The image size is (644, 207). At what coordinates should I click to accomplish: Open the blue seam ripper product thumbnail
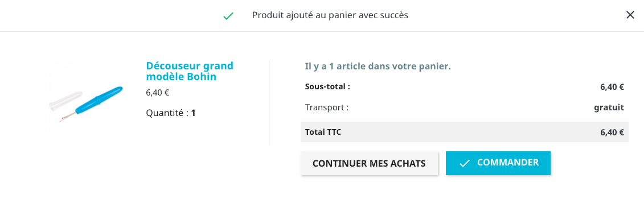click(x=86, y=102)
